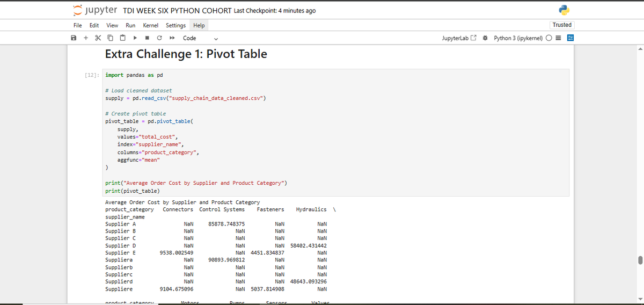Click the columns="product_category" line
Screen dimensions: 644x305
(x=158, y=152)
